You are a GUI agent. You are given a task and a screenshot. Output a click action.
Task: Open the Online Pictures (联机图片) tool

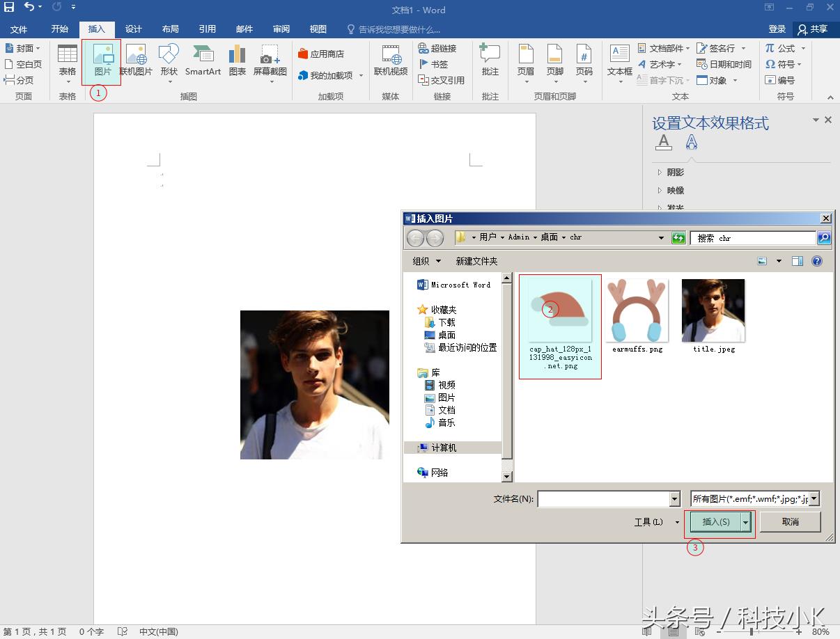pyautogui.click(x=136, y=61)
